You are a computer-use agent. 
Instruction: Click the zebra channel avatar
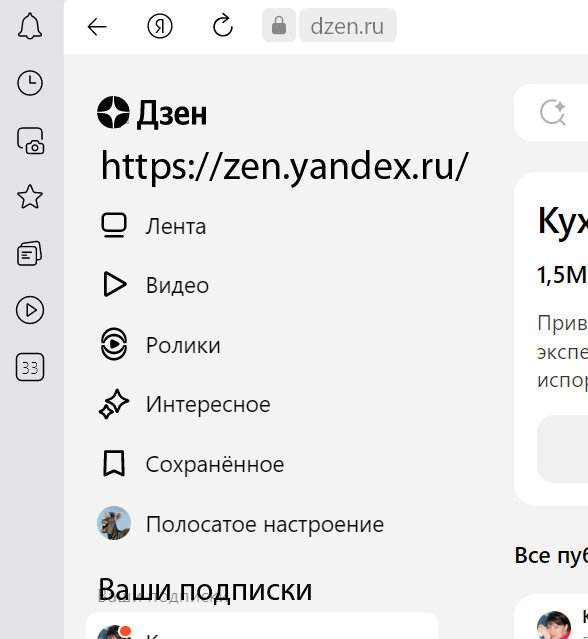click(x=114, y=523)
